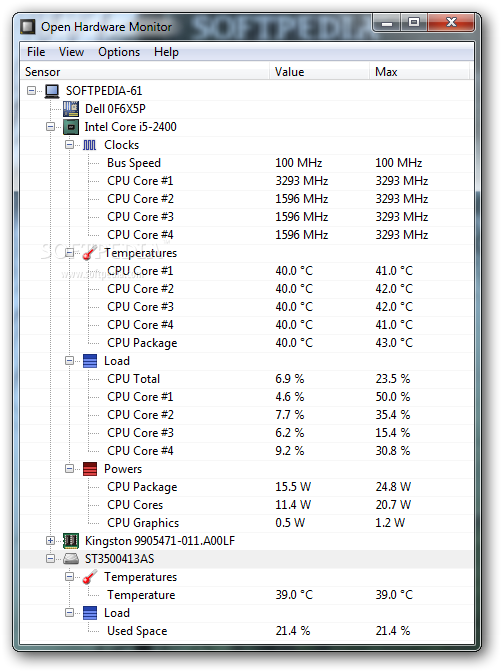502x672 pixels.
Task: Maximize the Open Hardware Monitor window
Action: (414, 23)
